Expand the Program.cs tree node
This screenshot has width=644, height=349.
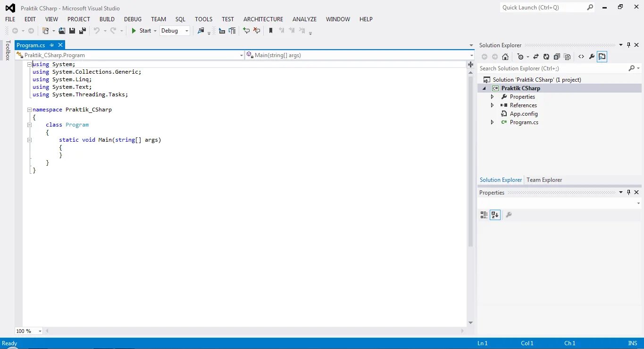point(492,122)
